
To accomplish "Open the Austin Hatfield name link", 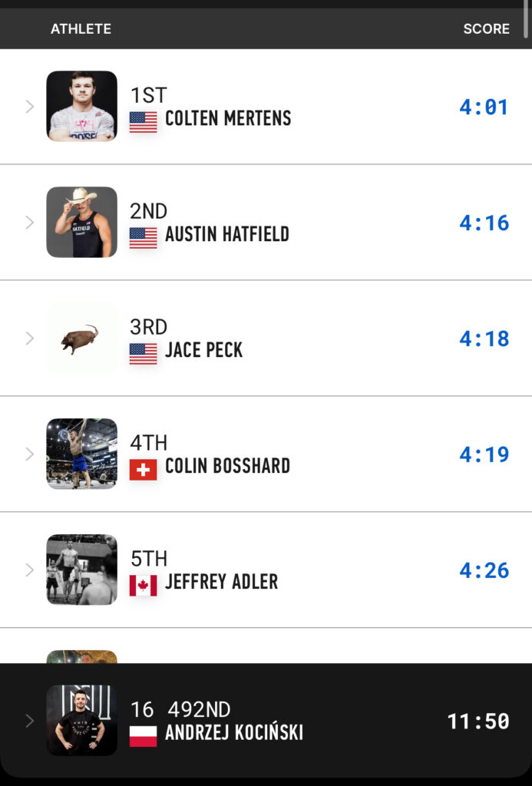I will tap(227, 235).
